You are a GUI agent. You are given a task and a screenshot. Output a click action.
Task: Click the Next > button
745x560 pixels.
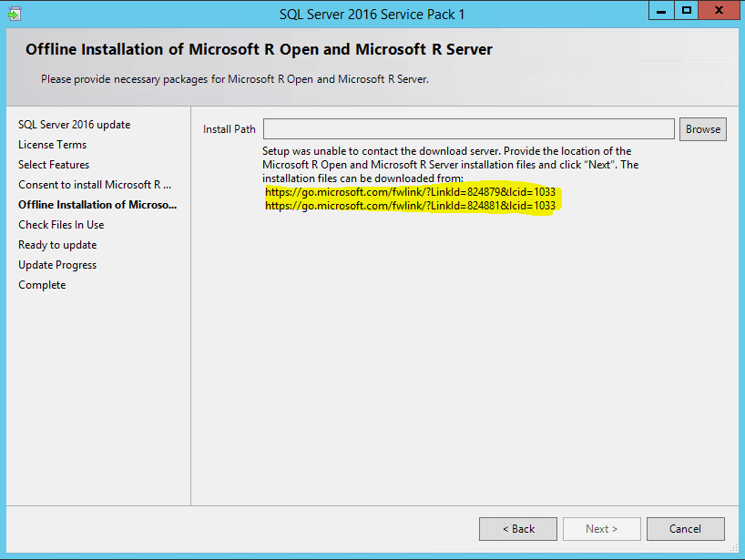[601, 529]
